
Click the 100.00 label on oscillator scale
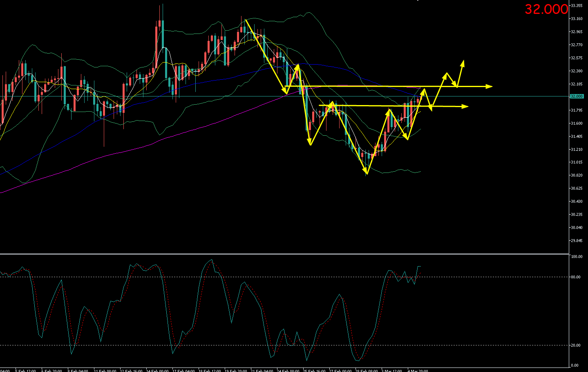pos(577,257)
